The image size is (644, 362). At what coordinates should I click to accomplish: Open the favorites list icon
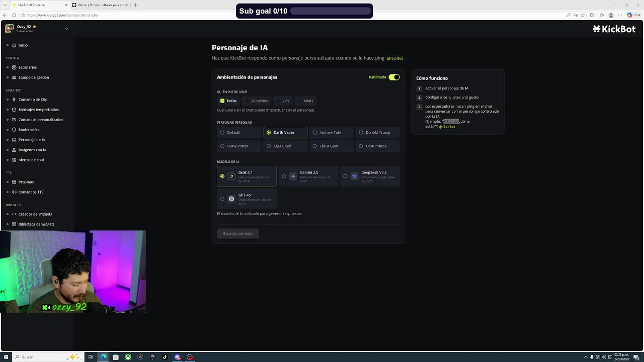click(x=602, y=15)
